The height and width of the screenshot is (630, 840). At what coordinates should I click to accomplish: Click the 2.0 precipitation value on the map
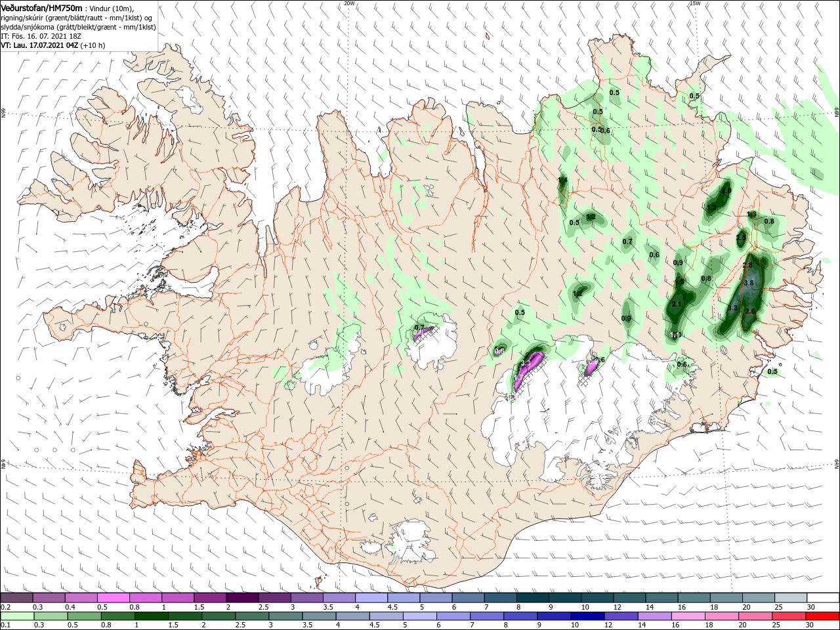pos(726,191)
